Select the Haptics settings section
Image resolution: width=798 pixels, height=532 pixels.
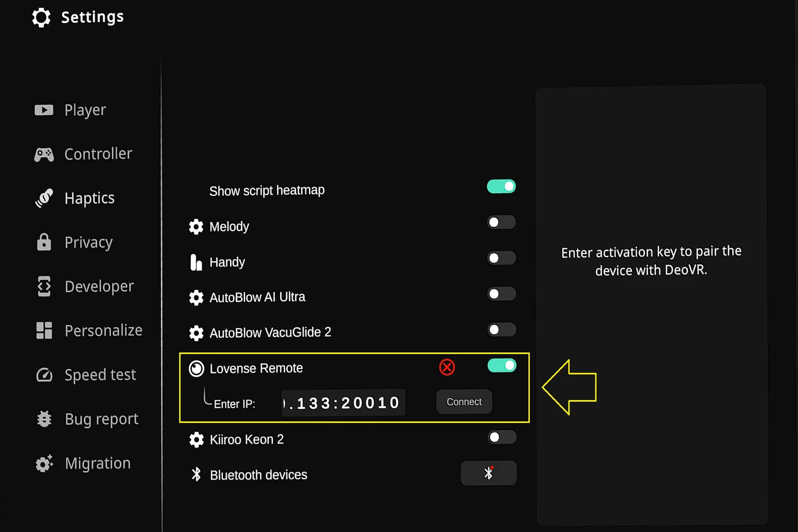(75, 198)
